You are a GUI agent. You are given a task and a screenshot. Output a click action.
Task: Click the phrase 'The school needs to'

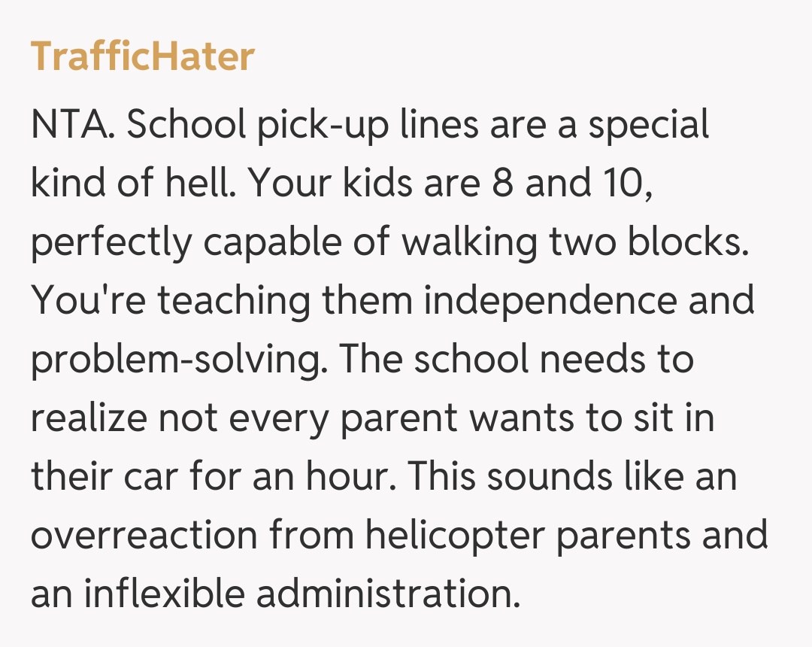[516, 360]
